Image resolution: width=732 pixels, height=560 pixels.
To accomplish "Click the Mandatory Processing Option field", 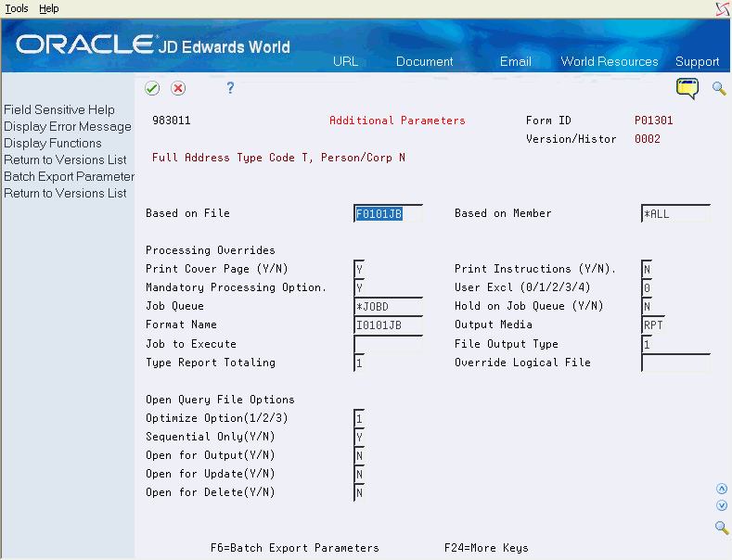I will (x=359, y=288).
